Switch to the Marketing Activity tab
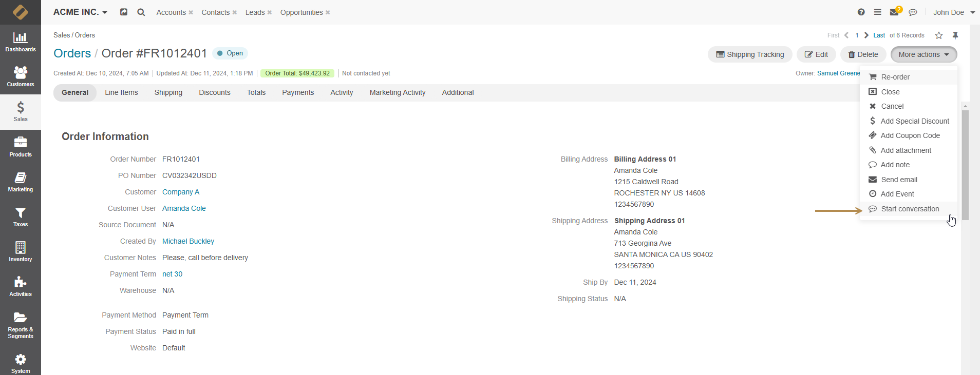 coord(398,92)
